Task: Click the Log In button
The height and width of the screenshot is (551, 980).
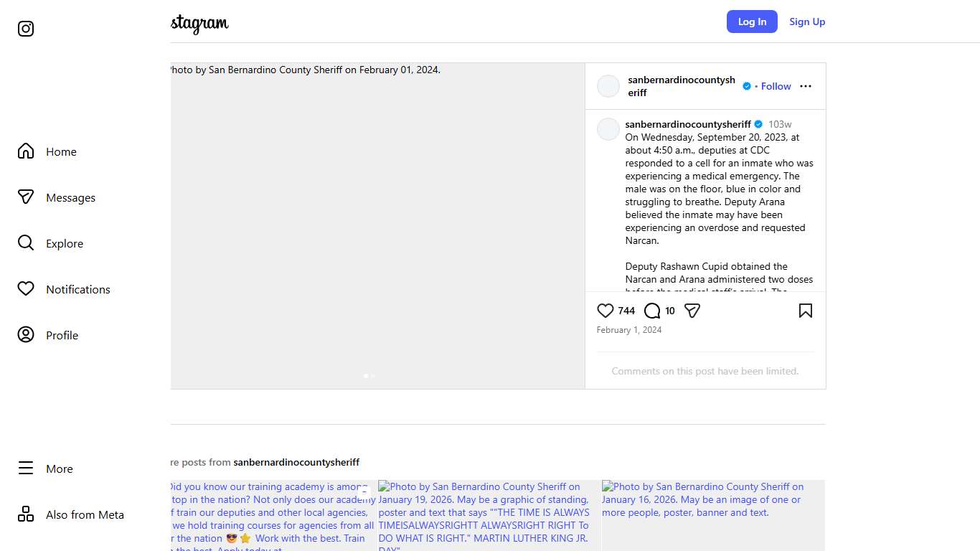Action: click(x=752, y=22)
